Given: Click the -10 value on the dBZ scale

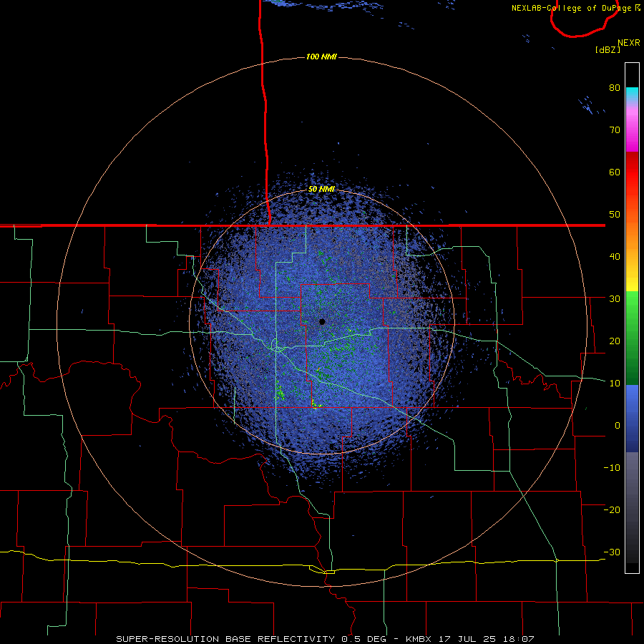Looking at the screenshot, I should 612,468.
